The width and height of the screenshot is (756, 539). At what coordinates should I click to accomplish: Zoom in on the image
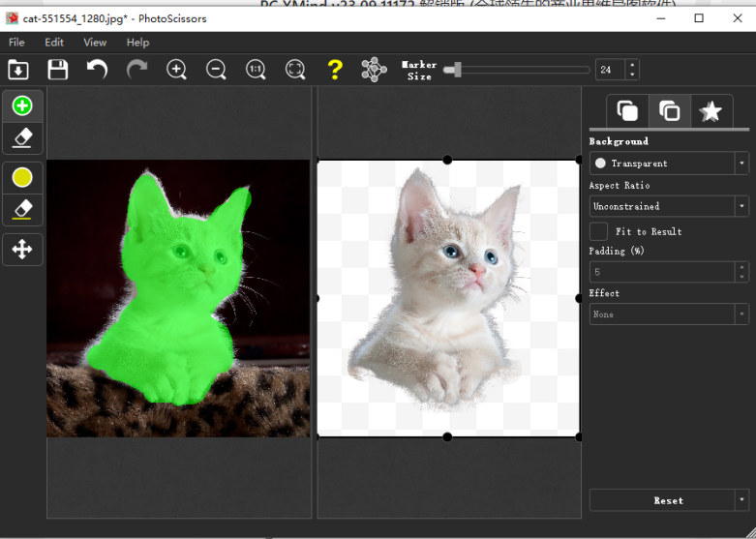[x=176, y=70]
